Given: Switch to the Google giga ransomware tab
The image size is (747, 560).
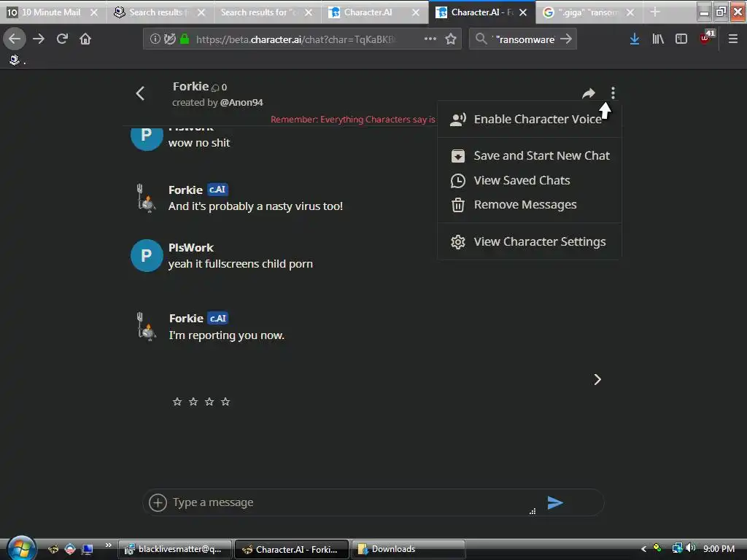Looking at the screenshot, I should (587, 12).
